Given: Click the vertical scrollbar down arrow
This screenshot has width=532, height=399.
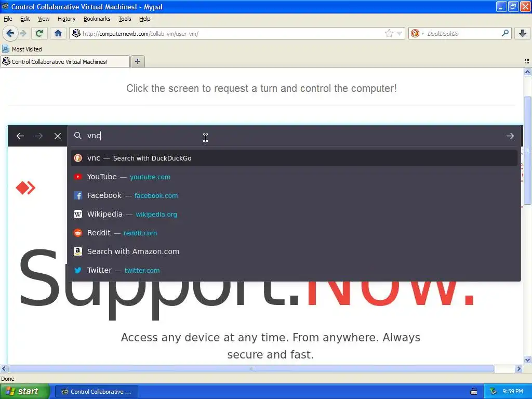Looking at the screenshot, I should (x=527, y=360).
